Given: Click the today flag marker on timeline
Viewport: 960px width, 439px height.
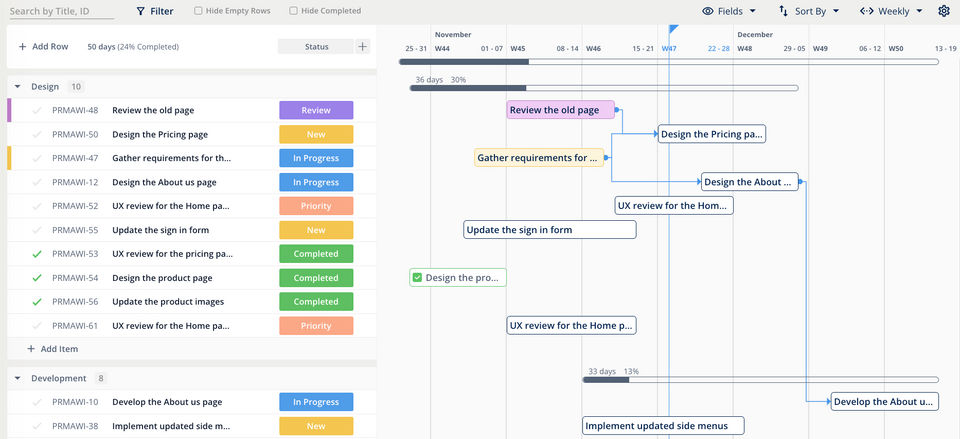Looking at the screenshot, I should (673, 30).
